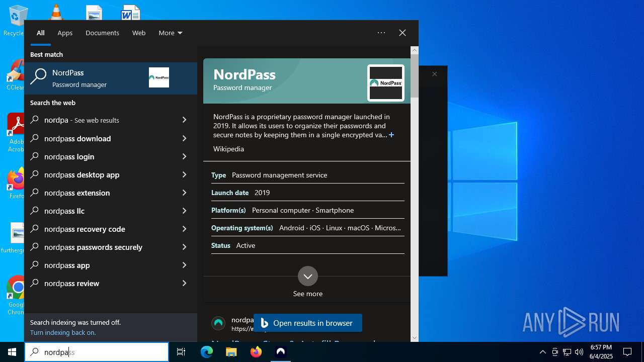Select 'nordpass extension' suggestion

click(101, 193)
